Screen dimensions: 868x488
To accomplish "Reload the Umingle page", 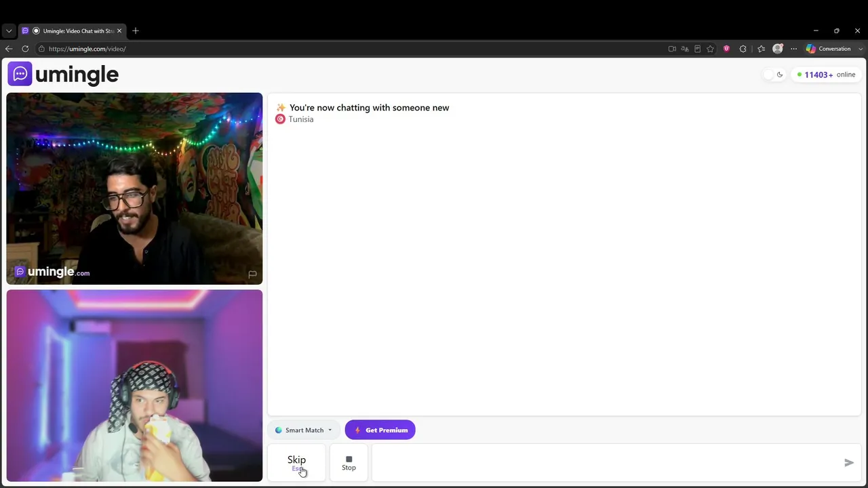I will click(25, 49).
